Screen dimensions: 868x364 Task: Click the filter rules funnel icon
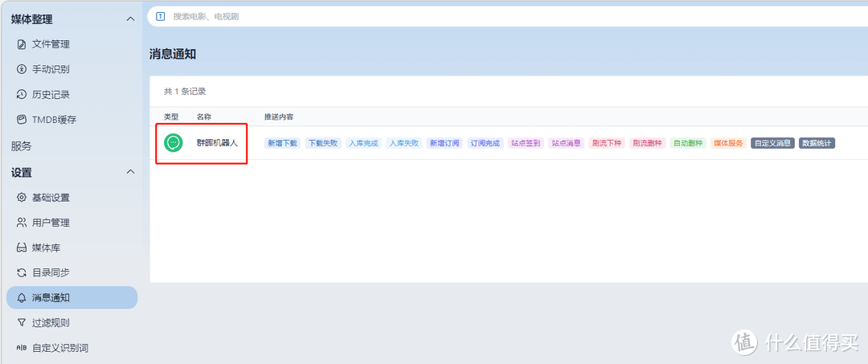22,322
